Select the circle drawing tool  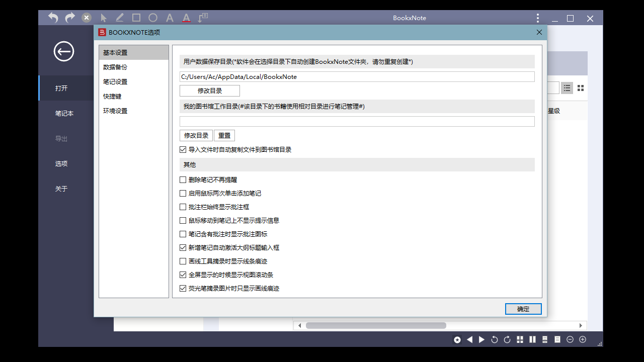click(152, 18)
